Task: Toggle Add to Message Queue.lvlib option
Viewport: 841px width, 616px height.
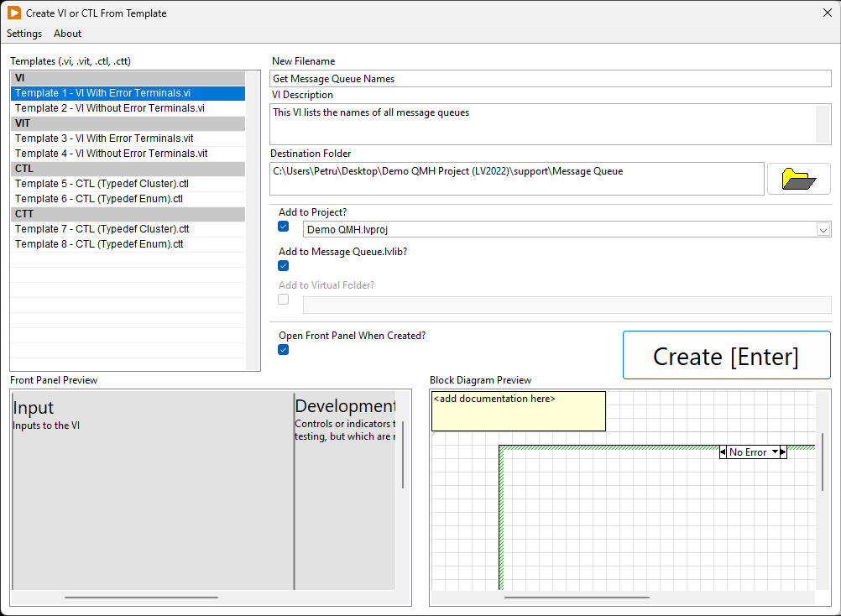Action: [x=283, y=265]
